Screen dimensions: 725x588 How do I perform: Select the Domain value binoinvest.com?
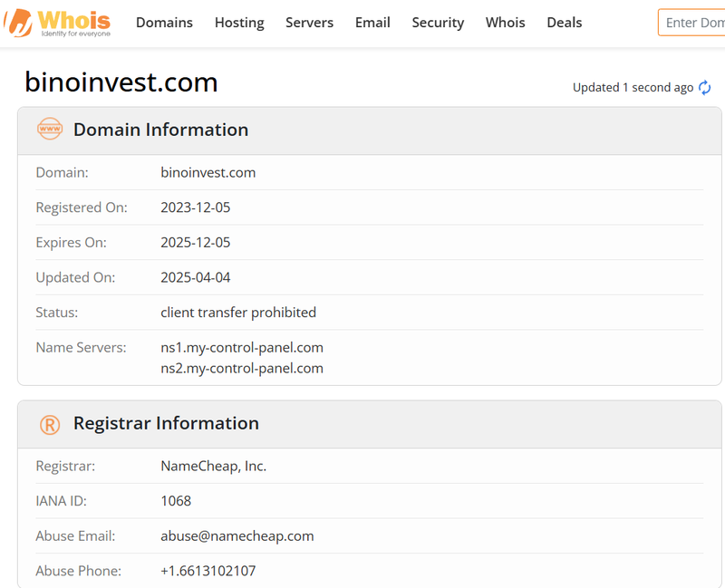coord(208,172)
